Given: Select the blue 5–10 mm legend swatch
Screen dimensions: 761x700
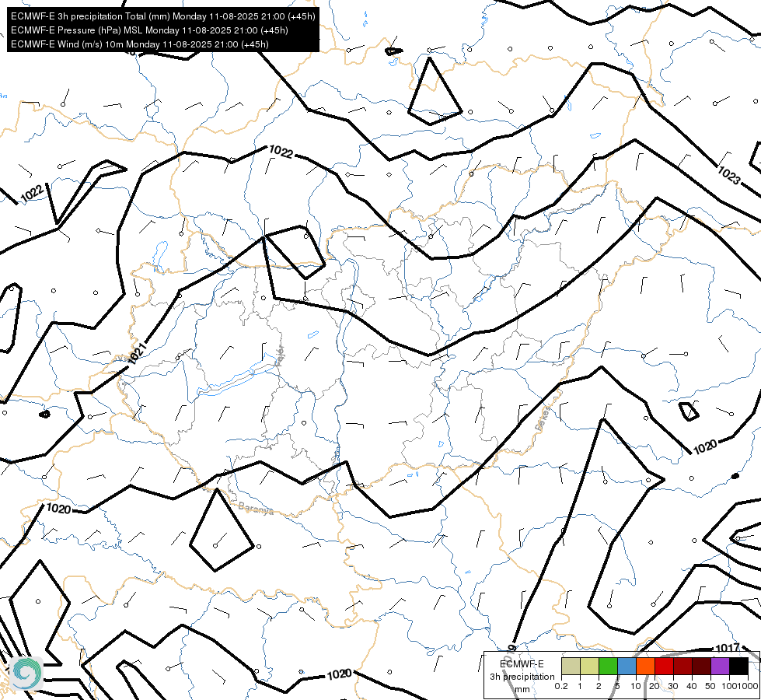Looking at the screenshot, I should point(627,666).
